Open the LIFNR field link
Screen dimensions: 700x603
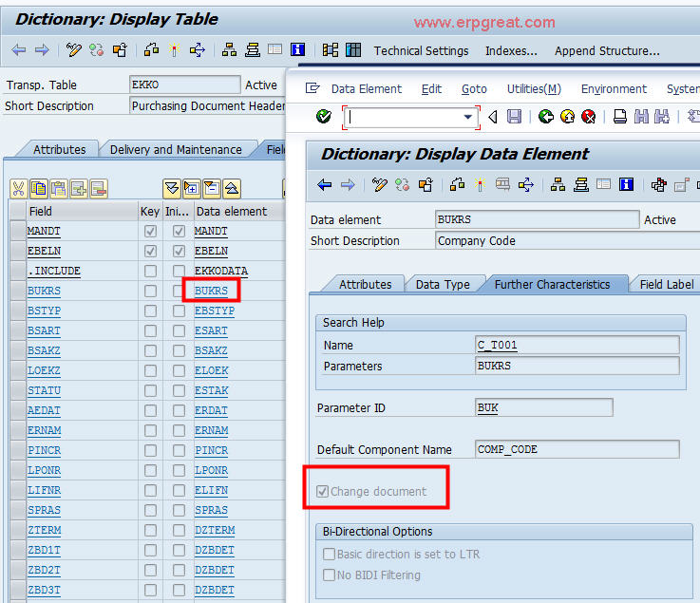point(45,491)
